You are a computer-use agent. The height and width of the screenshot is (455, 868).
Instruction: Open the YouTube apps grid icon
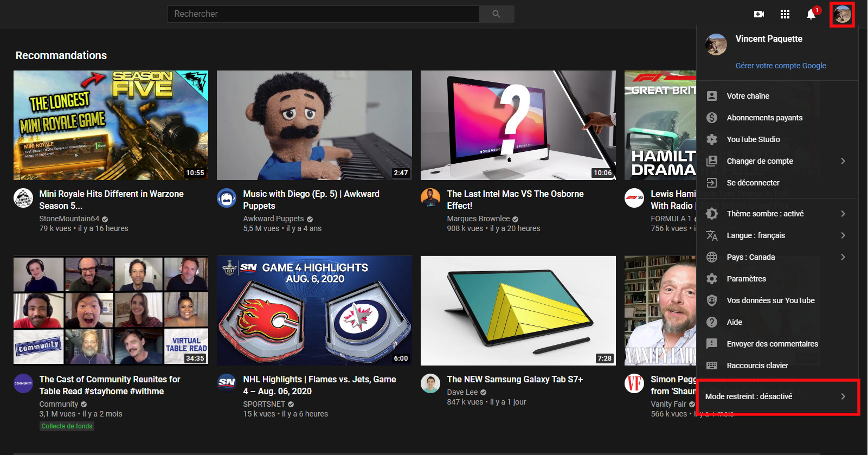[x=785, y=14]
